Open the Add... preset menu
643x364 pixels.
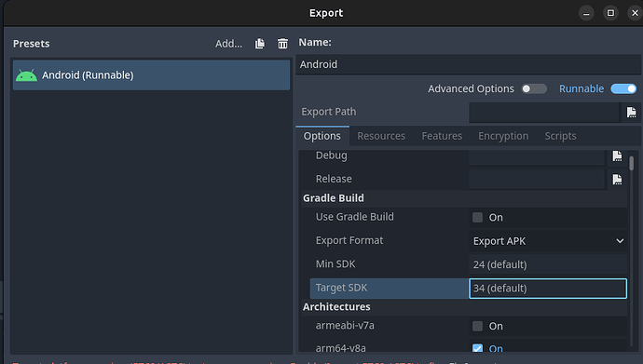229,44
